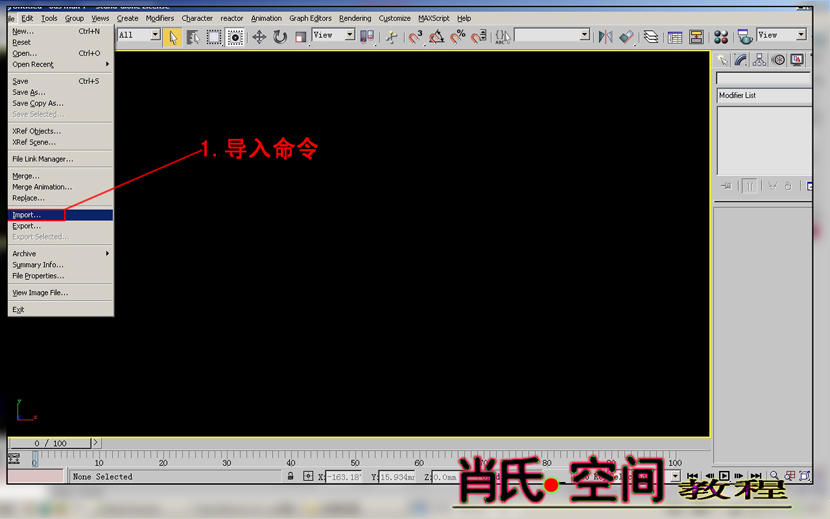Switch to the Motion command panel tab
This screenshot has height=519, width=830.
[x=778, y=60]
